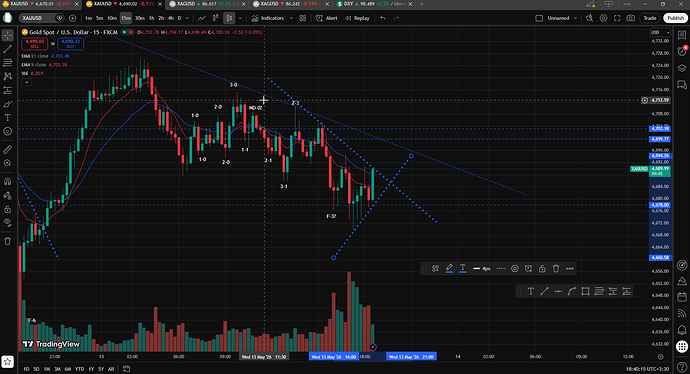Select the candlestick chart style button
The width and height of the screenshot is (690, 374).
point(229,18)
